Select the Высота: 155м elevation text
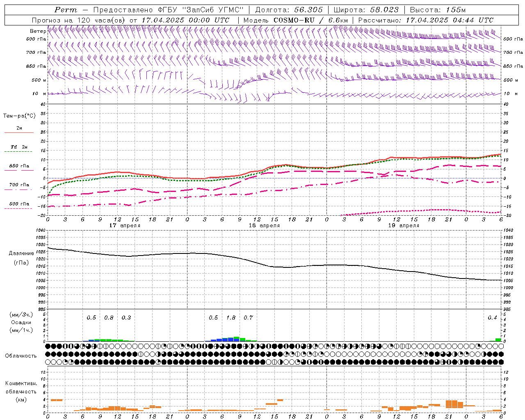The image size is (525, 420). click(x=438, y=10)
